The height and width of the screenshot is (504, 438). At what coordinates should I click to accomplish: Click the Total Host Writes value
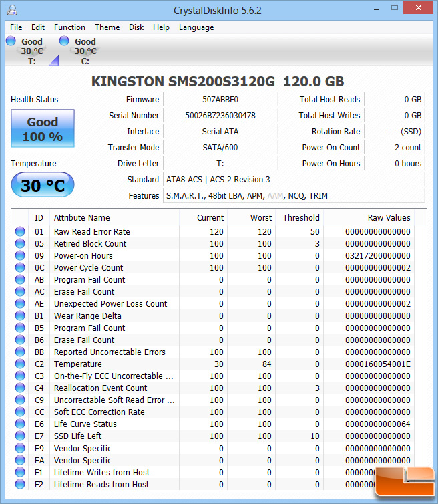pos(395,116)
